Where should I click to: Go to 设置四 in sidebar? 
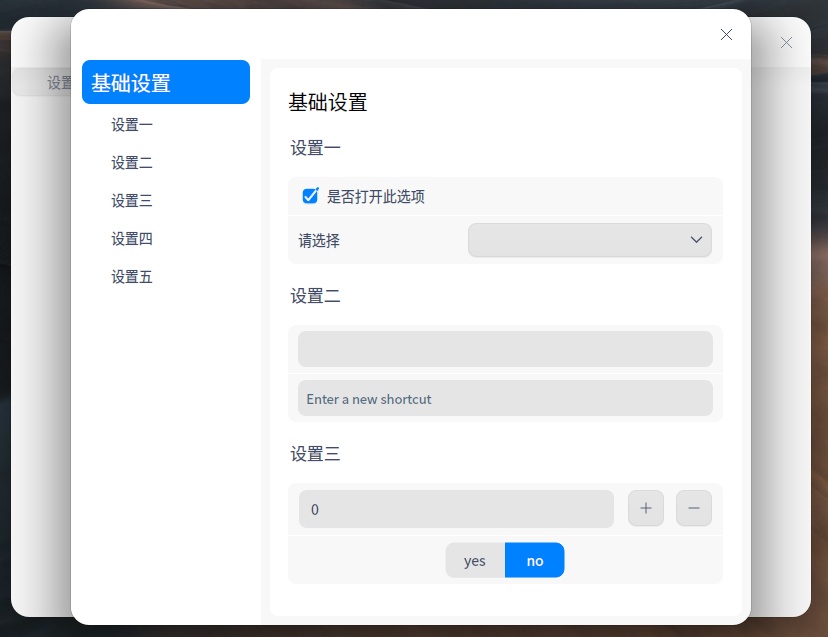[x=132, y=239]
